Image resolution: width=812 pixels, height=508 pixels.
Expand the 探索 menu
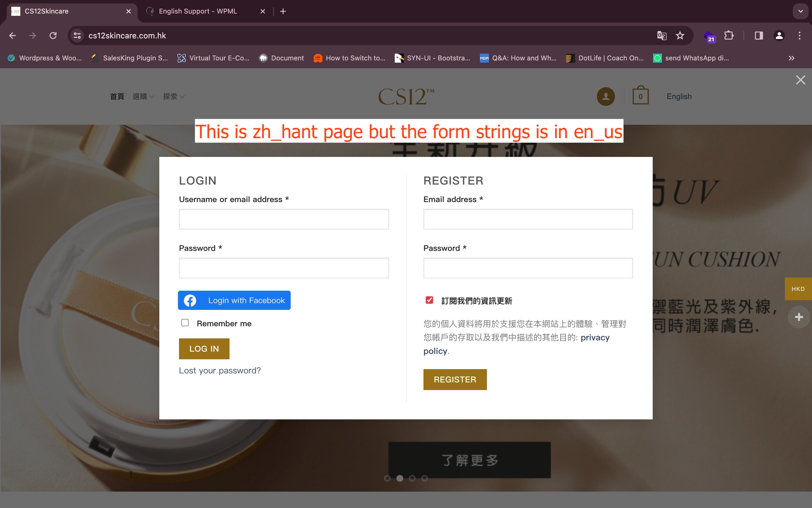click(174, 97)
